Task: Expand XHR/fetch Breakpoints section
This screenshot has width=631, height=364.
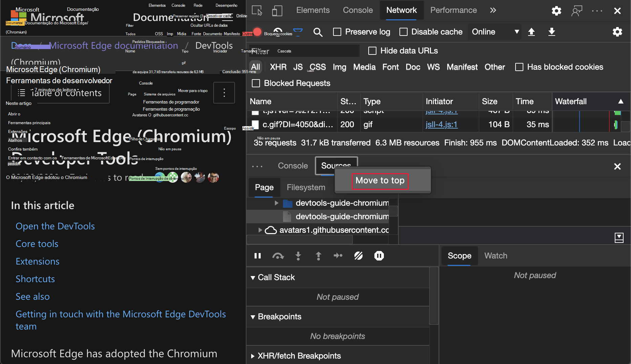Action: pyautogui.click(x=253, y=356)
